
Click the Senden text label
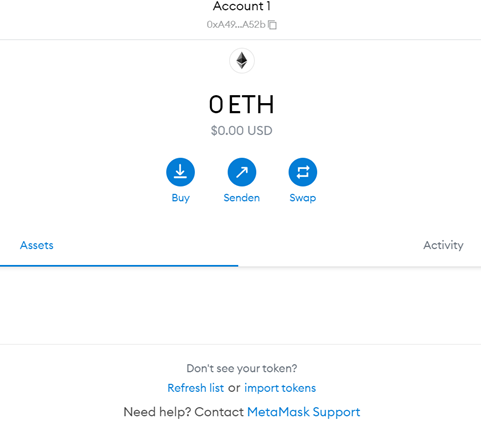(x=242, y=198)
